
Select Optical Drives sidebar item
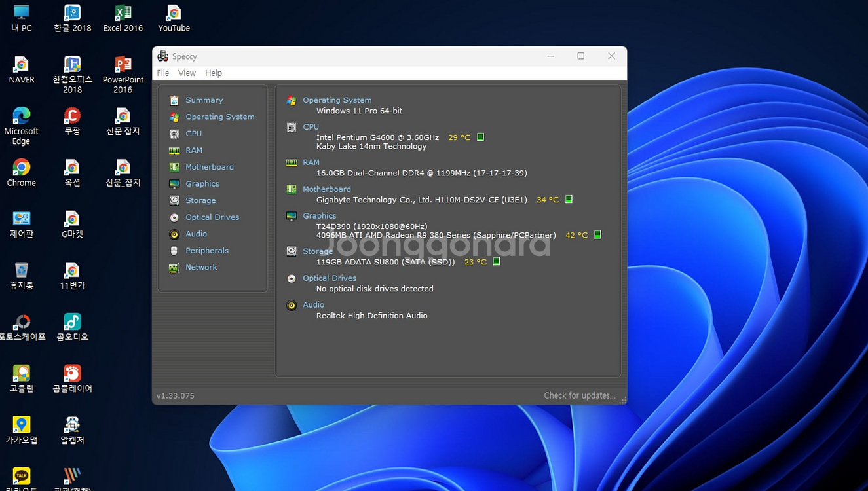[212, 217]
